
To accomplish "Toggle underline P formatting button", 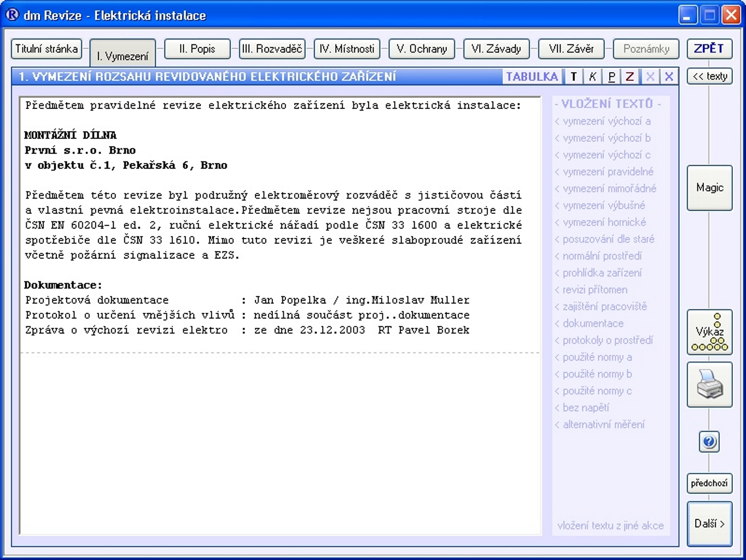I will pyautogui.click(x=611, y=77).
